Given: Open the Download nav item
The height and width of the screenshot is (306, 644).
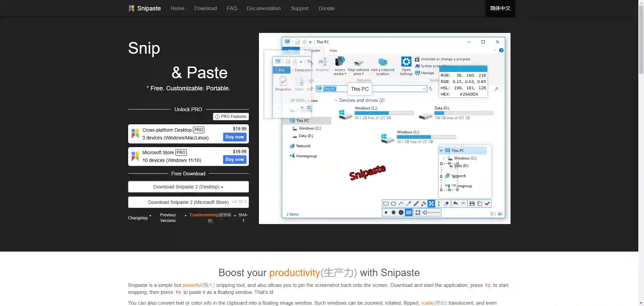Looking at the screenshot, I should (205, 8).
